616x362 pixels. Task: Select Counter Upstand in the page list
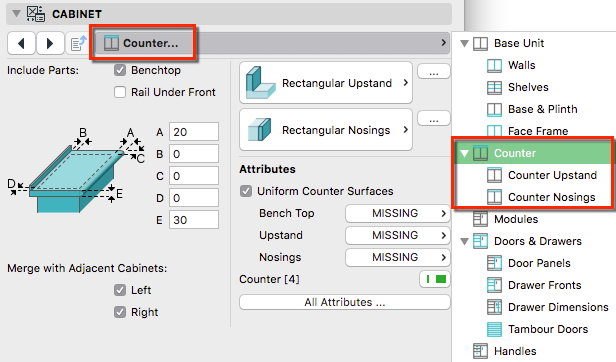(552, 175)
